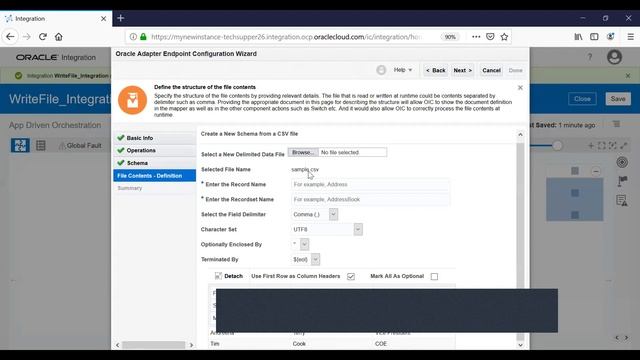Viewport: 640px width, 360px height.
Task: Click the canvas zoom slider handle
Action: pyautogui.click(x=557, y=145)
